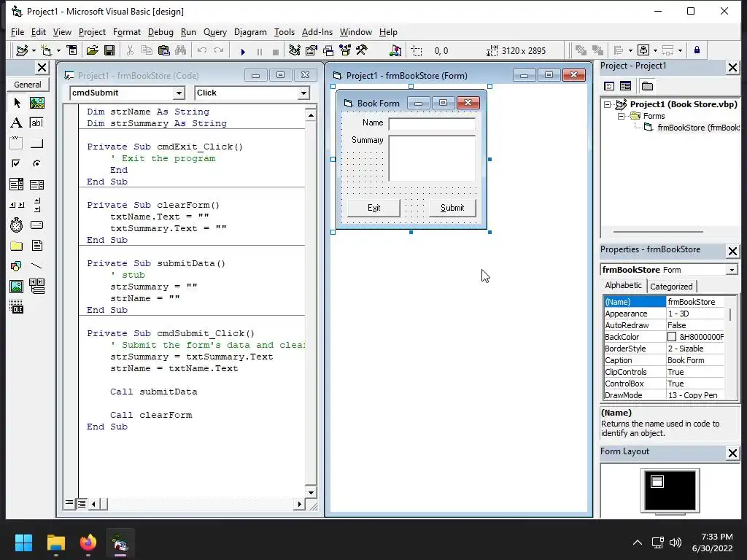The width and height of the screenshot is (747, 560).
Task: Toggle Folders in Project Explorer
Action: coord(647,86)
